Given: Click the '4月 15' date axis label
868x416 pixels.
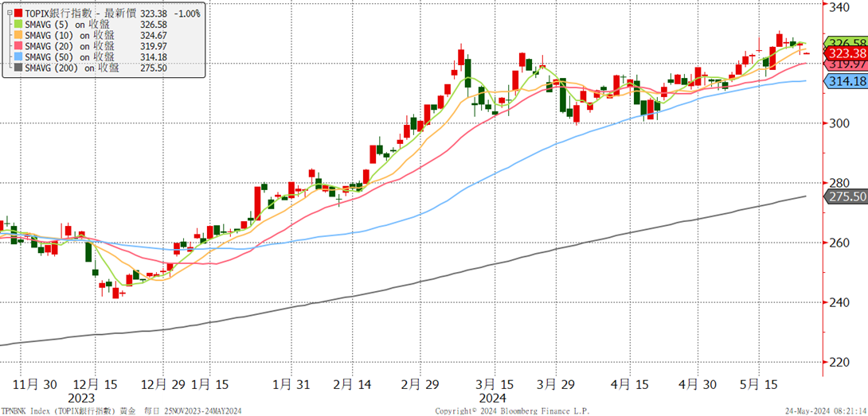Looking at the screenshot, I should 631,385.
